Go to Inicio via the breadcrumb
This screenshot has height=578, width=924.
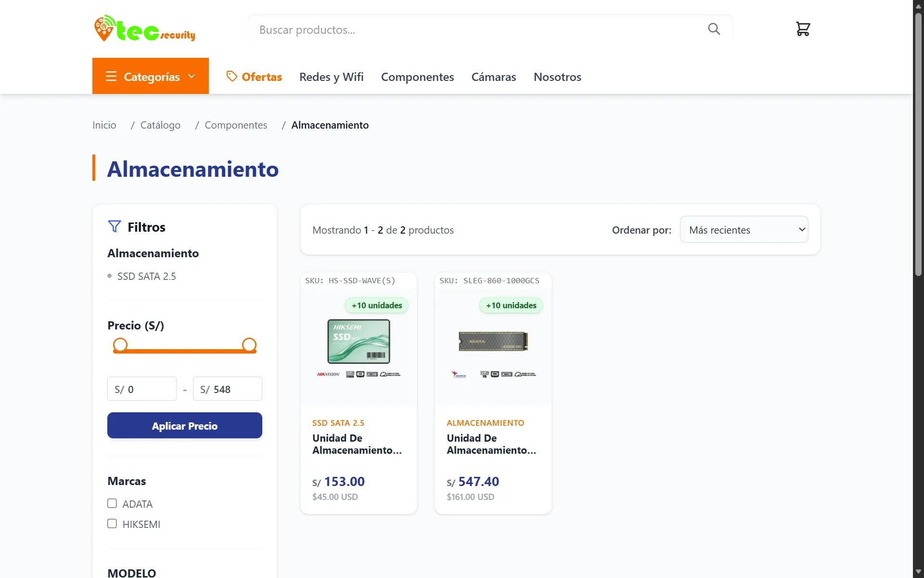click(x=104, y=125)
